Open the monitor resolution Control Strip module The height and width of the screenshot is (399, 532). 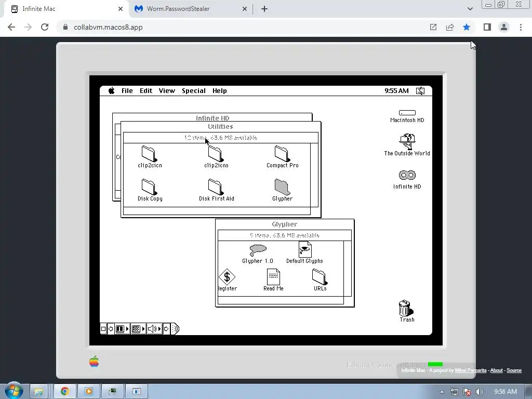[122, 329]
